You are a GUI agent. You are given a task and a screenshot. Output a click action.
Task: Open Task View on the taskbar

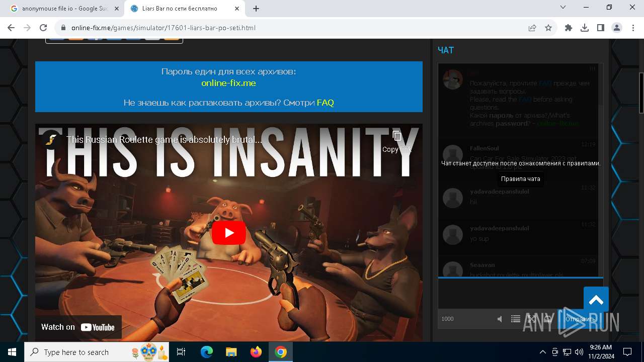tap(182, 352)
